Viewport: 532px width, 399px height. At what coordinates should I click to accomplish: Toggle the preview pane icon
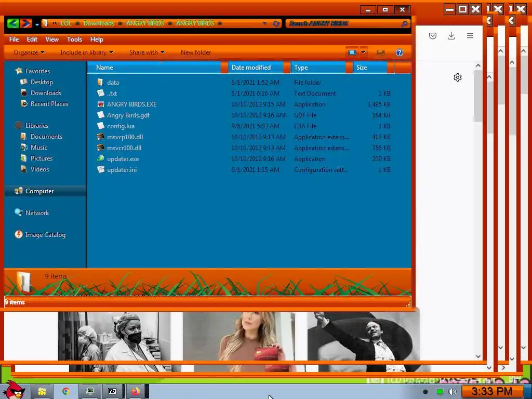point(381,52)
